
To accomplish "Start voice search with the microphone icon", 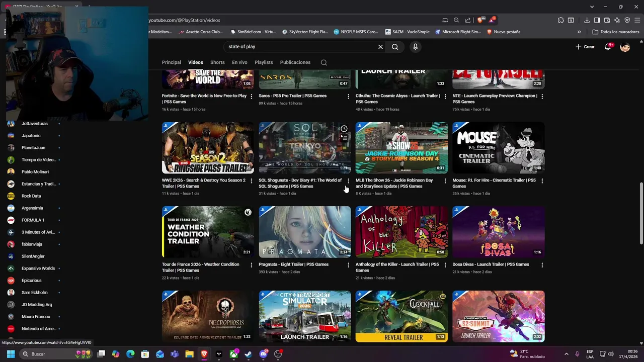I will tap(415, 47).
